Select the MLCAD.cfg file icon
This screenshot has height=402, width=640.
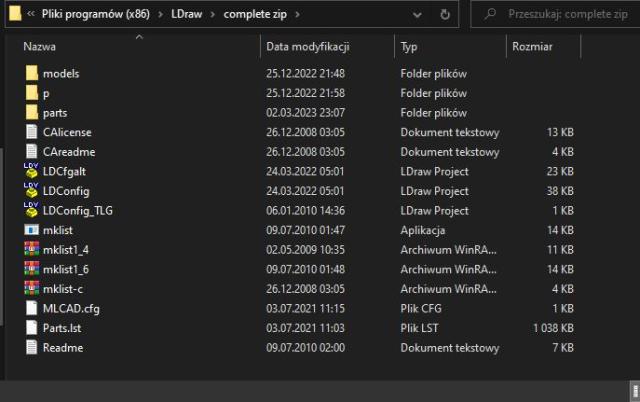point(31,308)
